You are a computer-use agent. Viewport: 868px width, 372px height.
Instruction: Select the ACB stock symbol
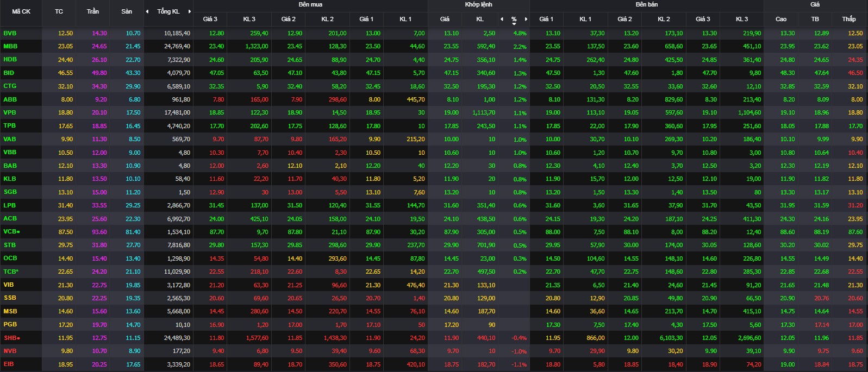[x=10, y=218]
